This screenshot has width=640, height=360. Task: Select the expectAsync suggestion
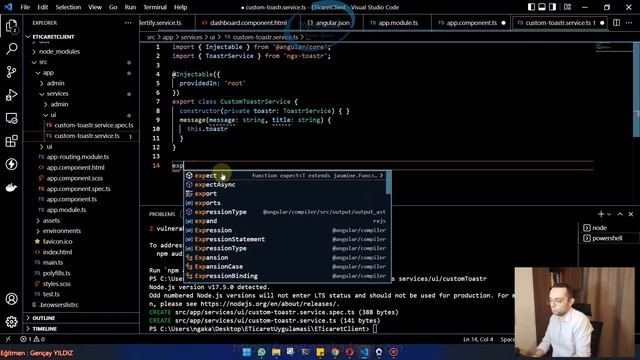point(285,184)
